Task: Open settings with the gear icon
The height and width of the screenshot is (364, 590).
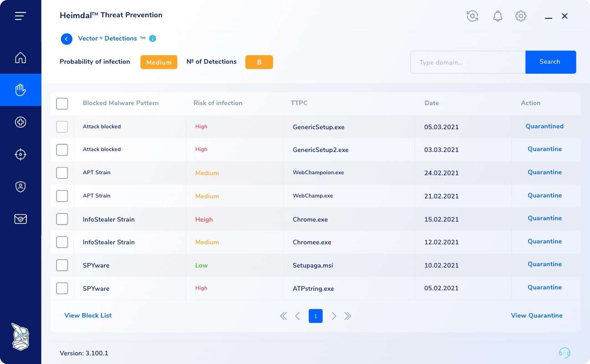Action: pyautogui.click(x=521, y=16)
